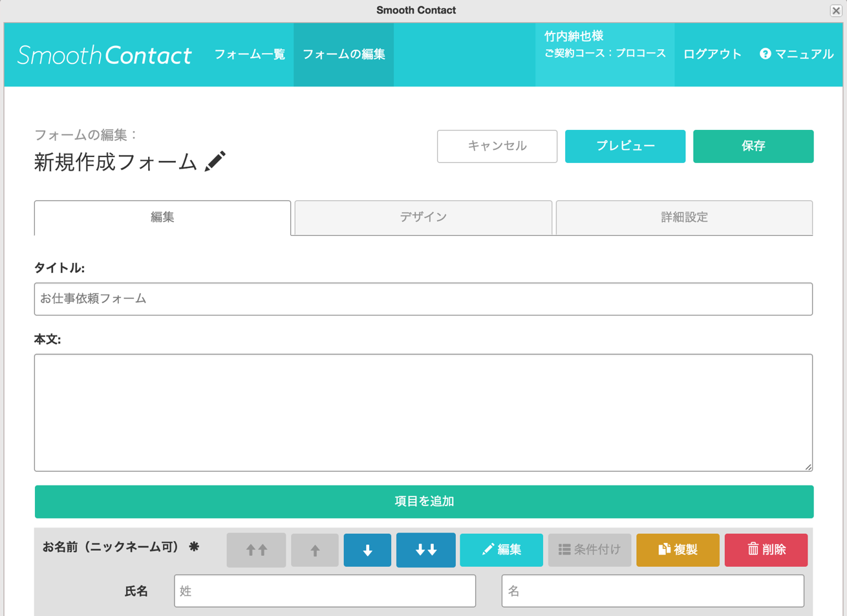Save the form with 保存 button

[753, 146]
